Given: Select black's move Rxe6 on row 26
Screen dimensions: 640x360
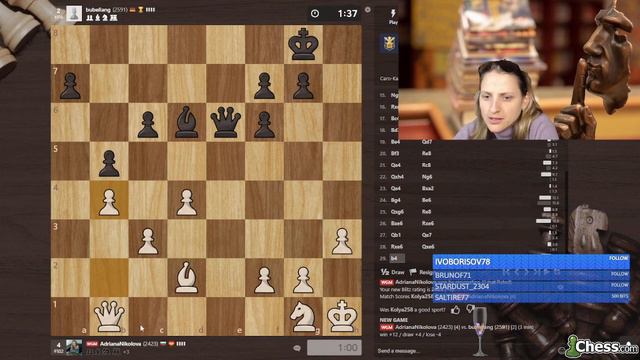Looking at the screenshot, I should pos(428,223).
